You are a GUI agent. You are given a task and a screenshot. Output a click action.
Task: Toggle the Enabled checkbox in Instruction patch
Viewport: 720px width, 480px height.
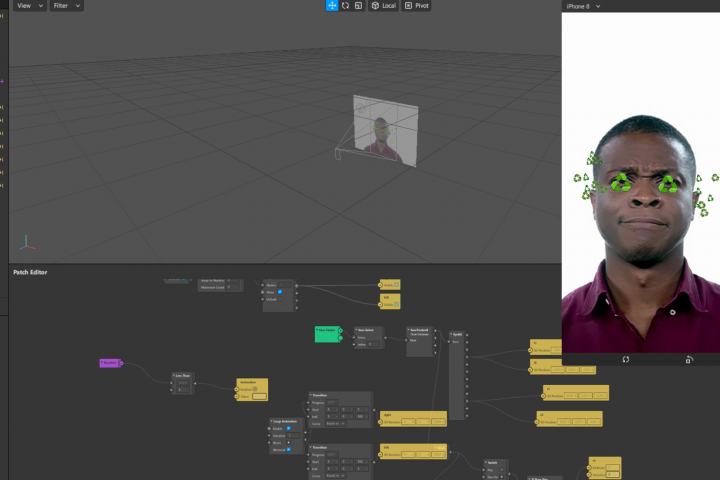(x=255, y=389)
